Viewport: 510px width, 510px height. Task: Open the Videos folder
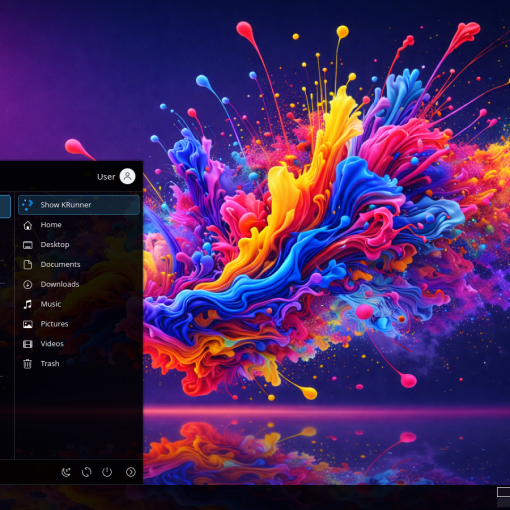point(79,344)
